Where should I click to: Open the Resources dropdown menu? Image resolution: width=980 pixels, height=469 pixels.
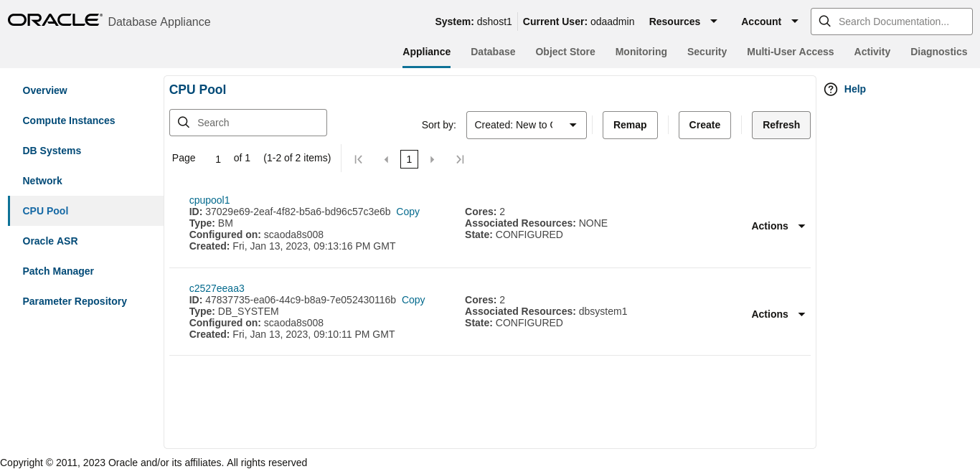click(x=683, y=22)
